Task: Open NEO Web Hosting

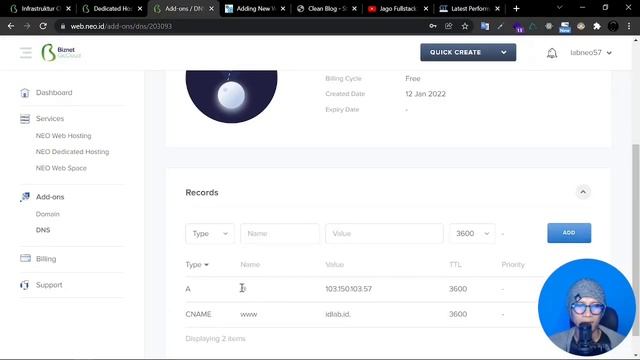Action: [x=63, y=136]
